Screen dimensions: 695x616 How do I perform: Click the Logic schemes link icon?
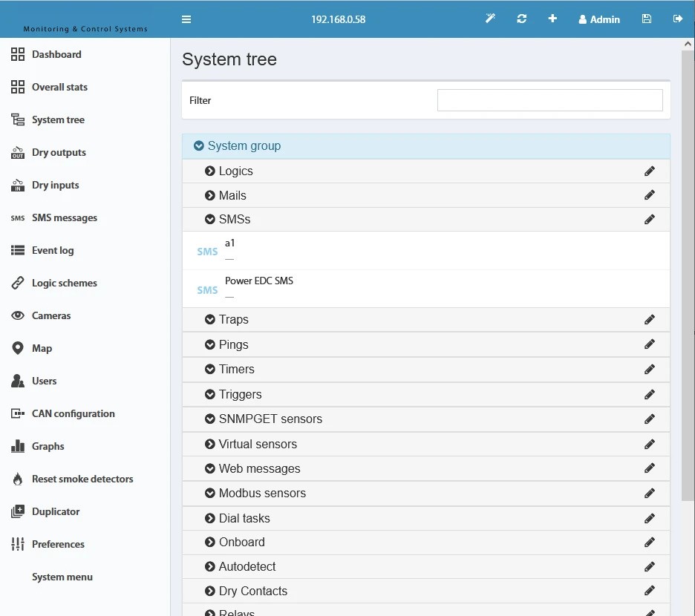click(18, 283)
